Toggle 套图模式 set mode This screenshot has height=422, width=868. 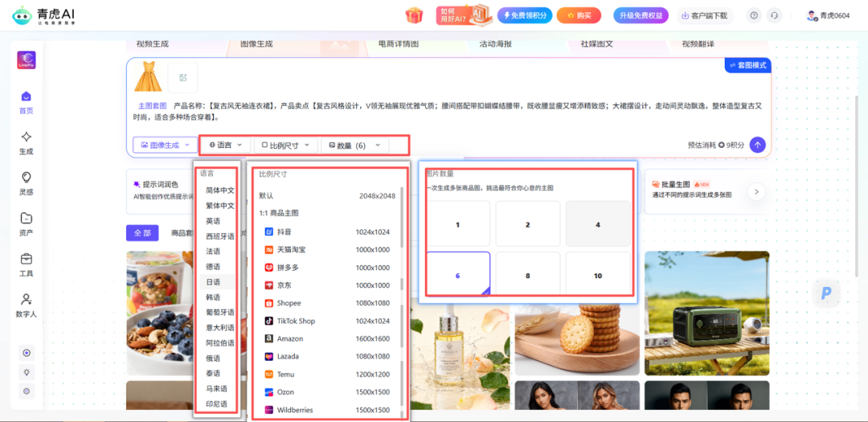click(747, 65)
